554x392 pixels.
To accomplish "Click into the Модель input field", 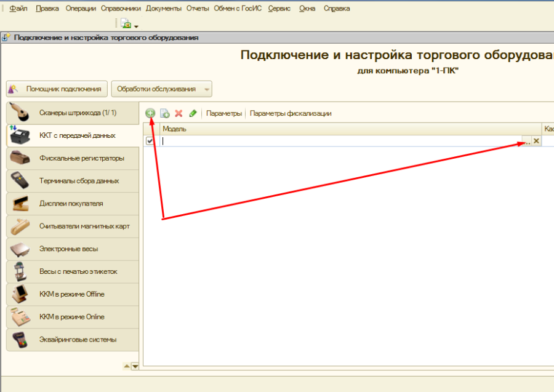I will coord(339,141).
